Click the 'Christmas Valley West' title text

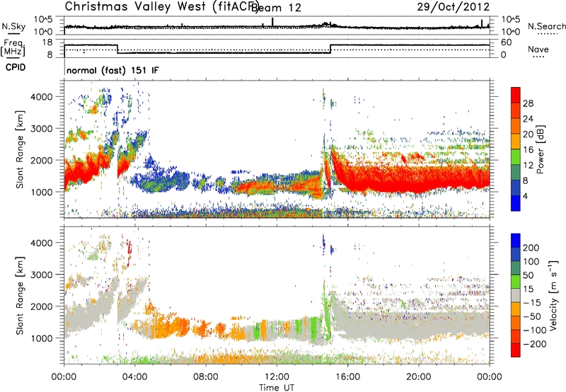tap(135, 6)
